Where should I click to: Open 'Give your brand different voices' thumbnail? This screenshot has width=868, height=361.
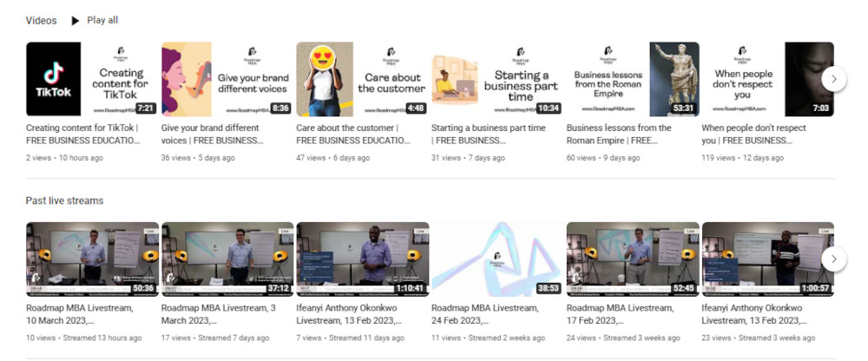tap(227, 79)
